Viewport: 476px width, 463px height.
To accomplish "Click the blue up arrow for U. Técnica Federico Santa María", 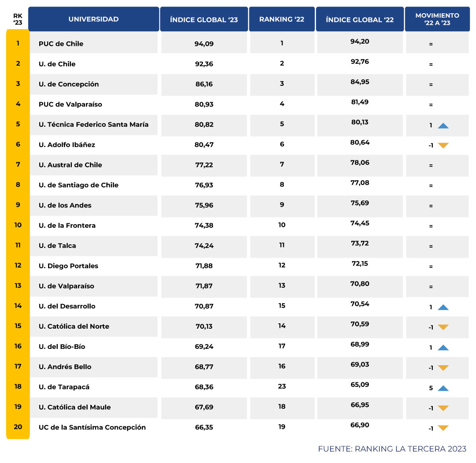I will 444,125.
